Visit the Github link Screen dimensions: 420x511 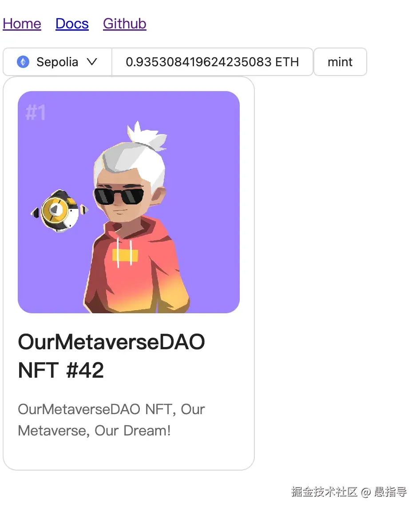125,24
